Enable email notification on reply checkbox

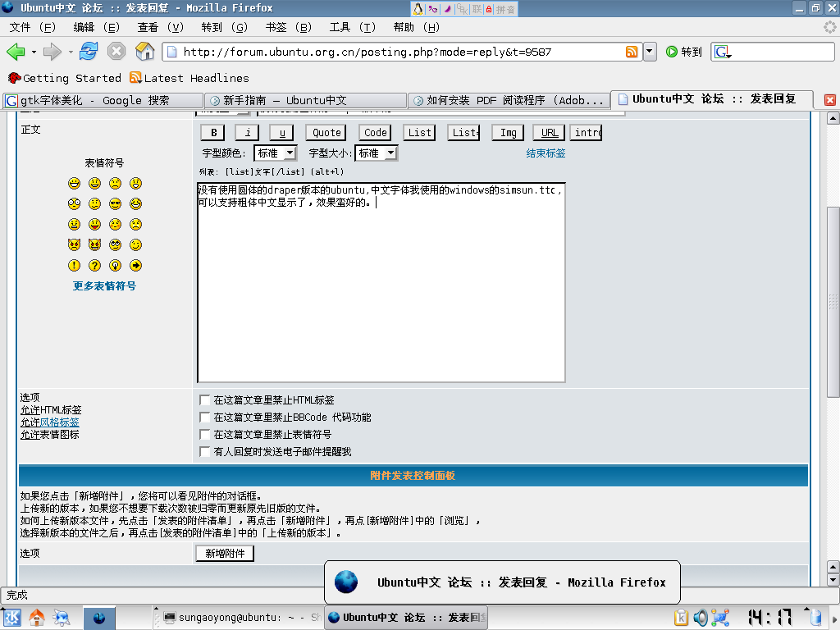204,452
